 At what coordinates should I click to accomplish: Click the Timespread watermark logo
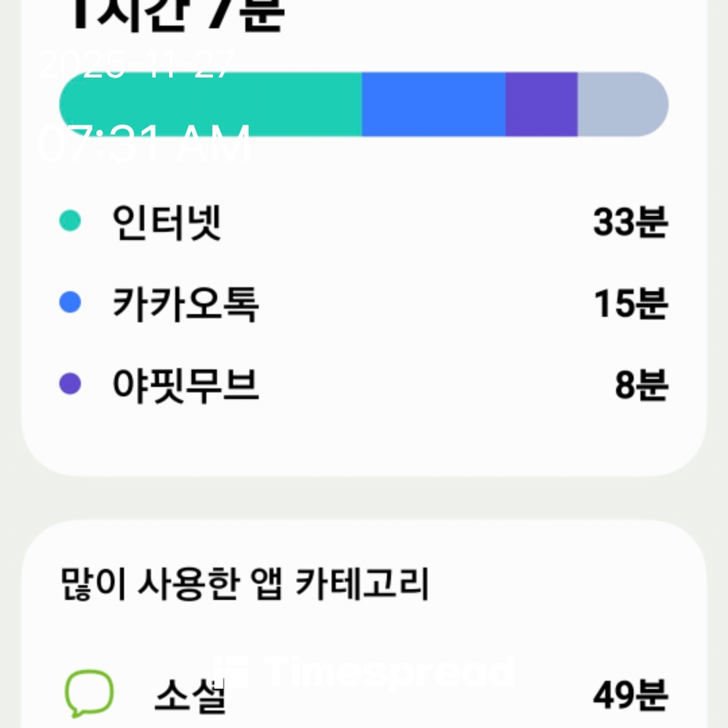[364, 671]
